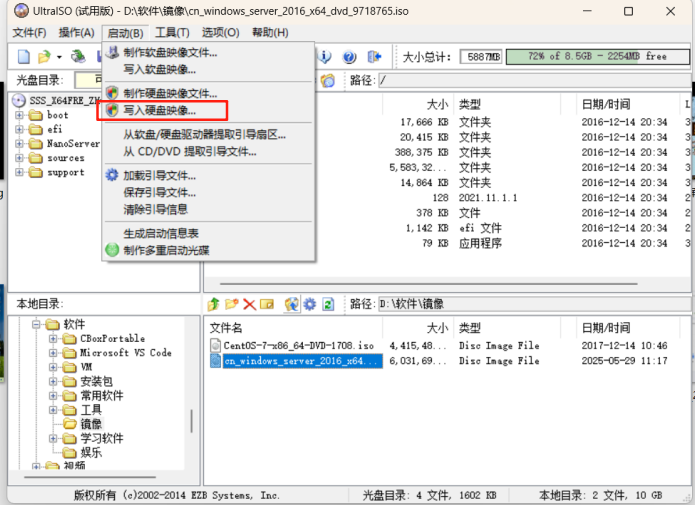Expand the support folder node
The width and height of the screenshot is (695, 505).
[x=19, y=172]
